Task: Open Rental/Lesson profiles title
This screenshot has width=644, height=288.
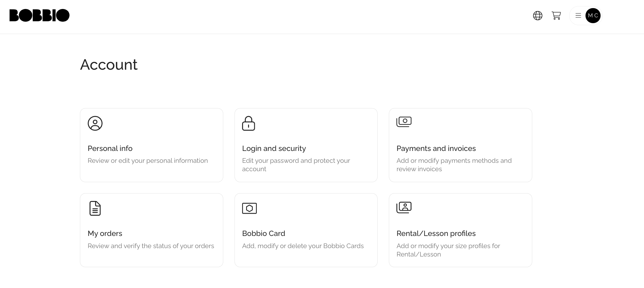Action: tap(436, 233)
